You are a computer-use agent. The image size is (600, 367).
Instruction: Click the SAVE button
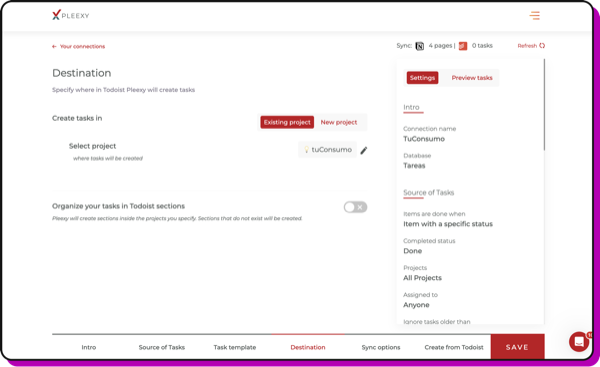(517, 347)
